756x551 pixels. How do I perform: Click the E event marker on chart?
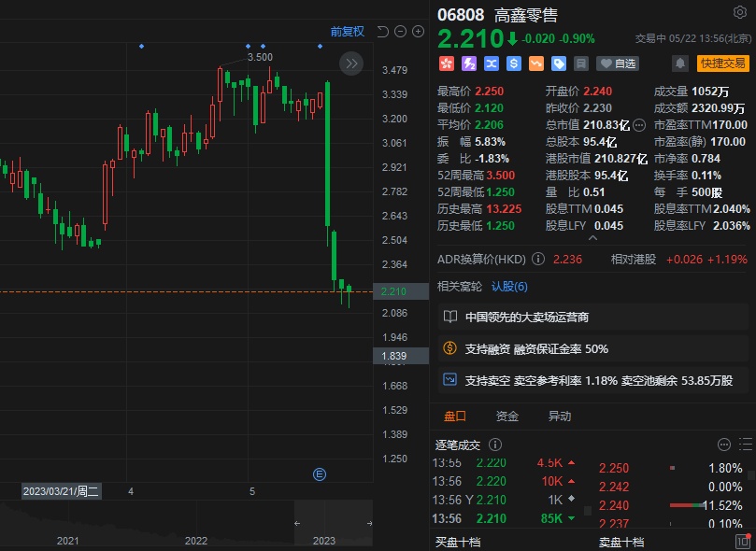(320, 474)
